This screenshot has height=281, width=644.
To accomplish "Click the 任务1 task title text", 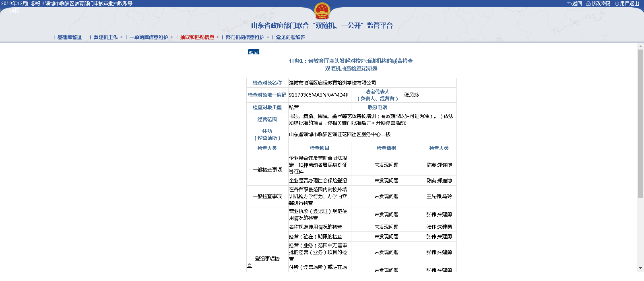I will click(351, 61).
